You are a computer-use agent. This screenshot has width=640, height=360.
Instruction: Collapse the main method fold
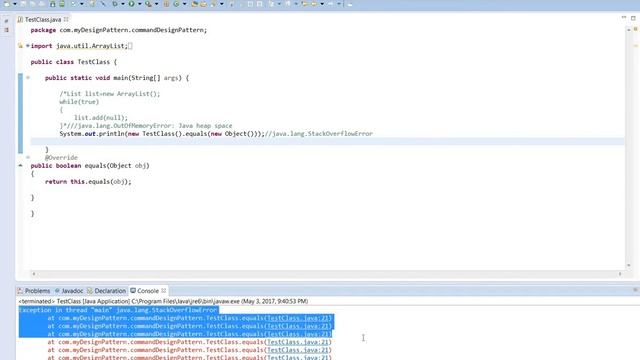tap(28, 78)
